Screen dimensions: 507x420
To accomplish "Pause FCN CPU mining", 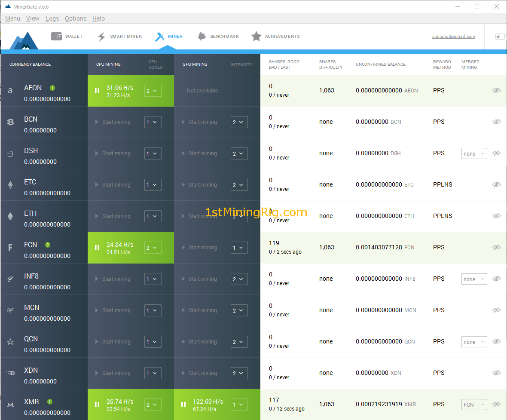I will click(x=97, y=248).
